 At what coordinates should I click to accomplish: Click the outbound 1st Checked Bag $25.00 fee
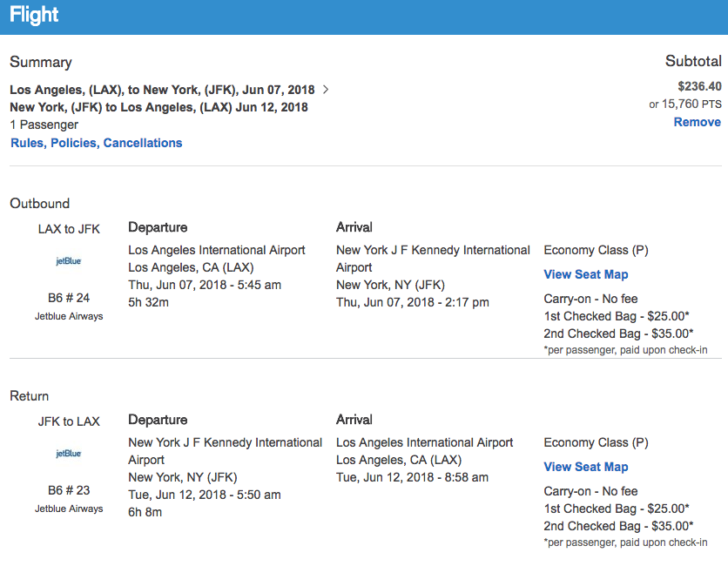point(618,316)
